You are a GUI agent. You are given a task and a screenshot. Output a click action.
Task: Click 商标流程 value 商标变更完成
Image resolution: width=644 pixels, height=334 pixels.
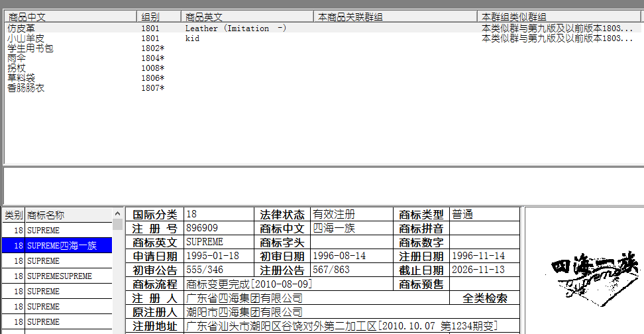(289, 284)
